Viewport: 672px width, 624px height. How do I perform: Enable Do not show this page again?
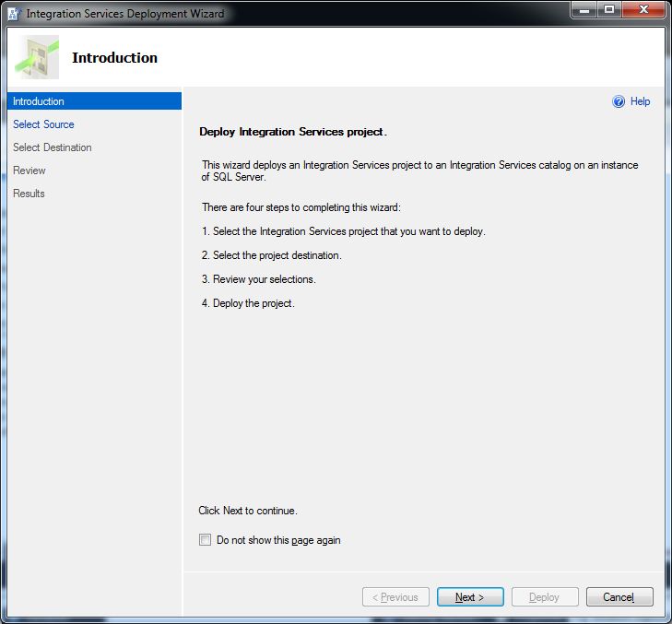point(205,539)
